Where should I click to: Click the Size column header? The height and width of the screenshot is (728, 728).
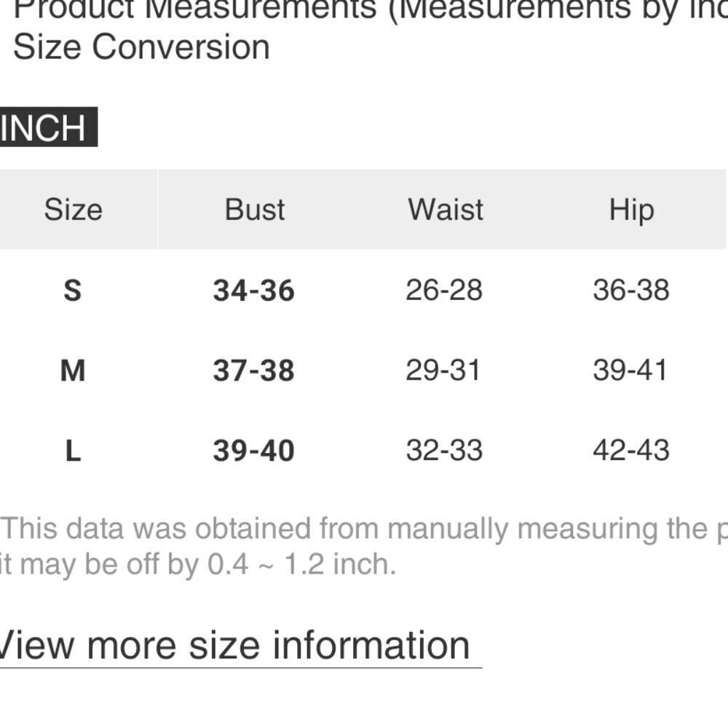(x=74, y=210)
